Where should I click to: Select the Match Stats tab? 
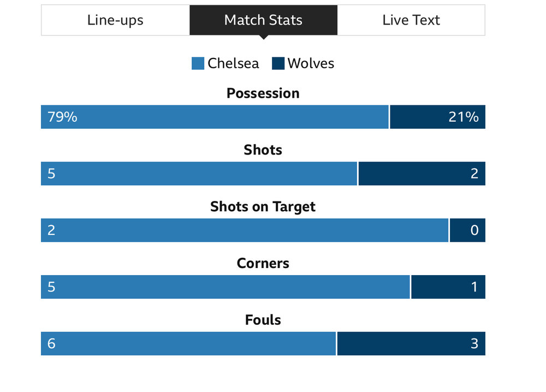click(x=264, y=20)
